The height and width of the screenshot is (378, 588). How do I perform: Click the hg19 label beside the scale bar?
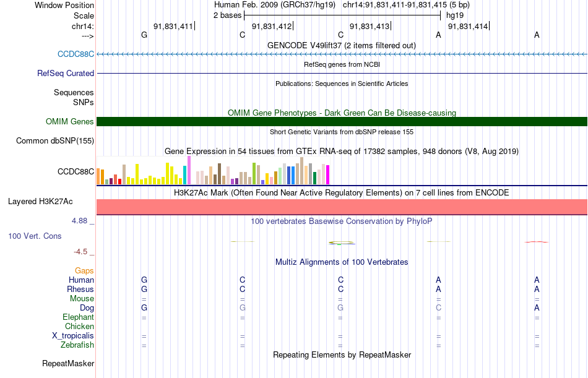(x=455, y=15)
